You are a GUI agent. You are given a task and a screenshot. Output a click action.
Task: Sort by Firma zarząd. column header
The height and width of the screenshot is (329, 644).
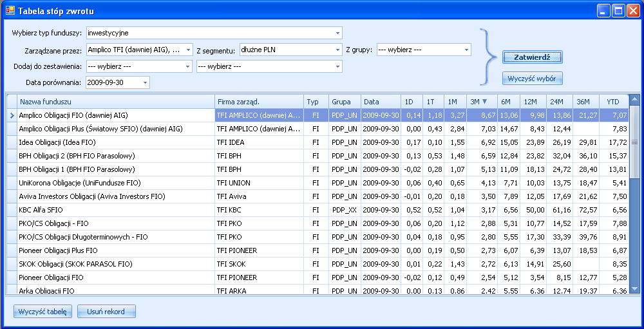point(259,102)
